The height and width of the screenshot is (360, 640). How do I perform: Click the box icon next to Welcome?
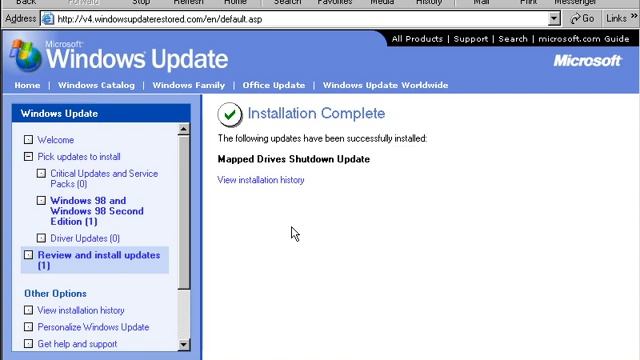pyautogui.click(x=28, y=140)
